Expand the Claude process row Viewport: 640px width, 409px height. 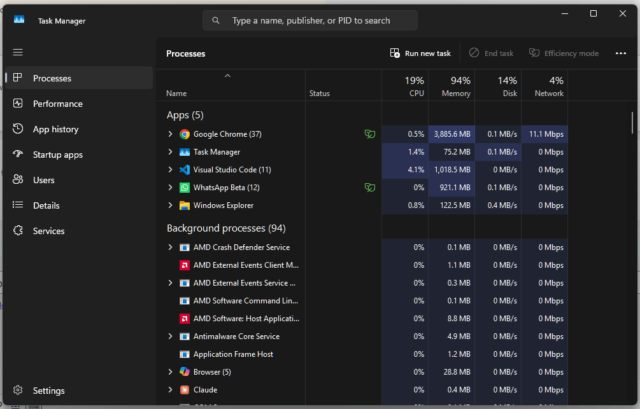point(170,390)
